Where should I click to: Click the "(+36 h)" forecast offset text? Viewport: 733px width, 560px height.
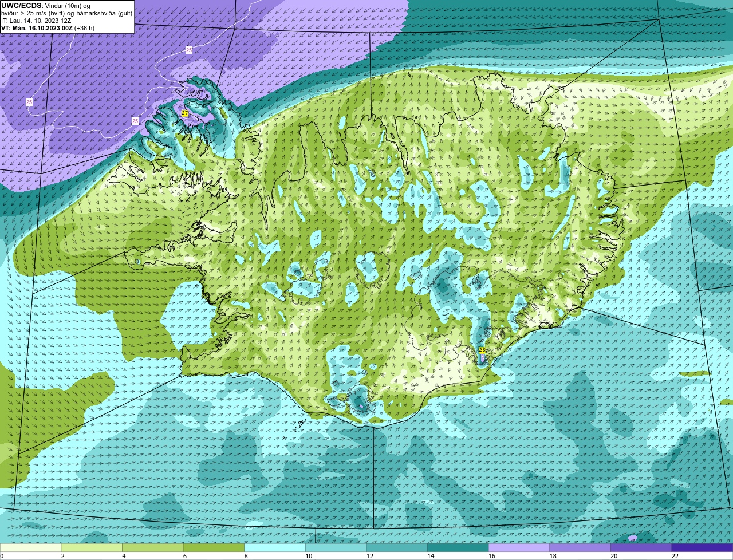click(85, 28)
